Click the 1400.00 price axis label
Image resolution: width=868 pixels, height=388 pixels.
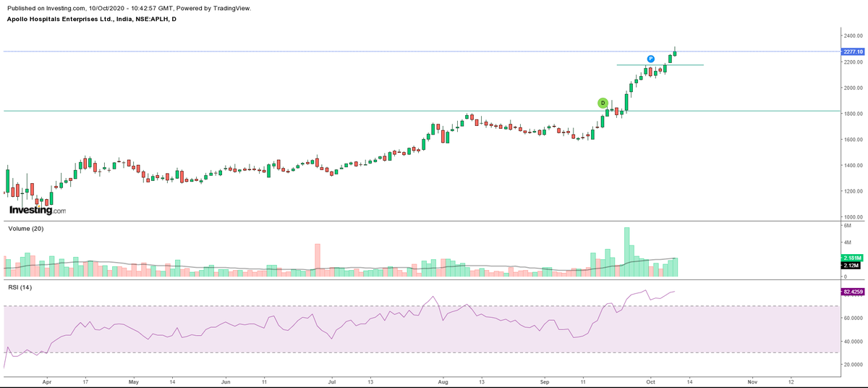pyautogui.click(x=853, y=166)
